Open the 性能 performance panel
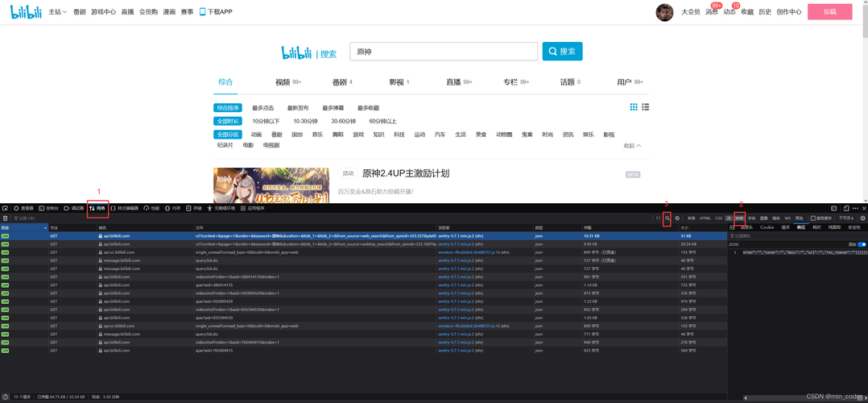This screenshot has width=868, height=403. pyautogui.click(x=151, y=209)
